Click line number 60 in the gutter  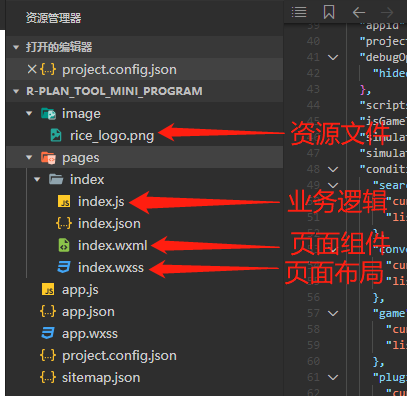(313, 361)
